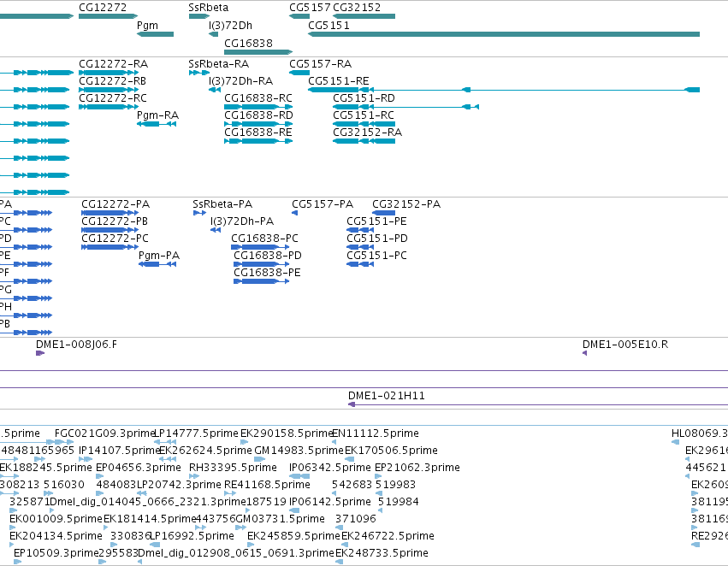Select EST label EK245859.5prime

click(293, 536)
